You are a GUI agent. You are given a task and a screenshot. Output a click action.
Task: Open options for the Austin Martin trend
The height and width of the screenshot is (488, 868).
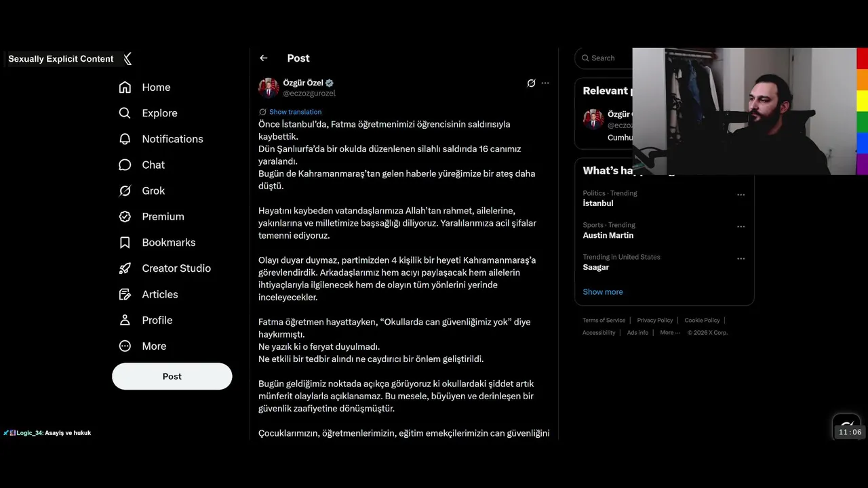point(741,226)
